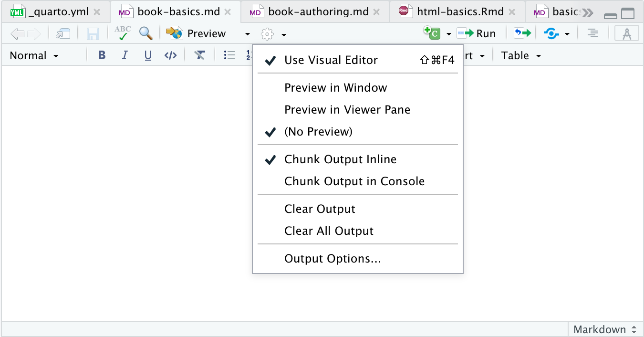Close the _quarto.yml tab
The height and width of the screenshot is (337, 644).
click(x=97, y=12)
